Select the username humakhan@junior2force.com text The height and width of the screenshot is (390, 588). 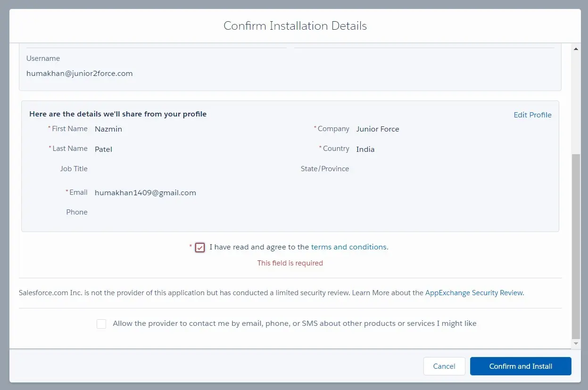[79, 74]
